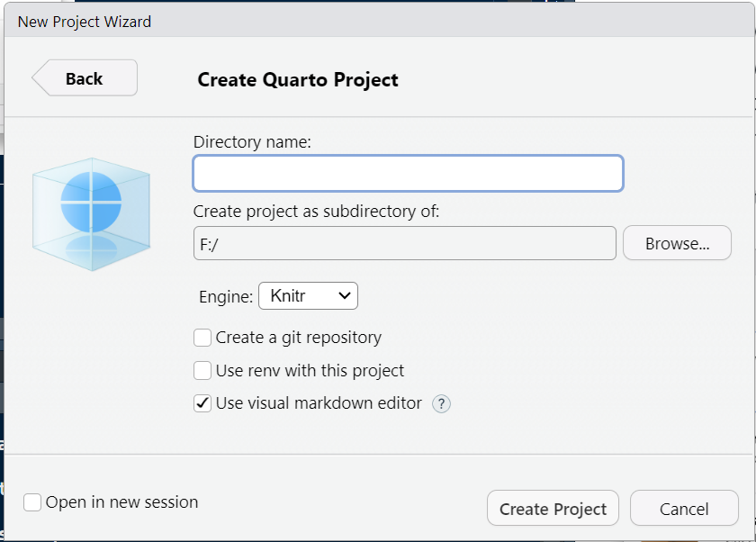Enable the Create a git repository checkbox

202,338
